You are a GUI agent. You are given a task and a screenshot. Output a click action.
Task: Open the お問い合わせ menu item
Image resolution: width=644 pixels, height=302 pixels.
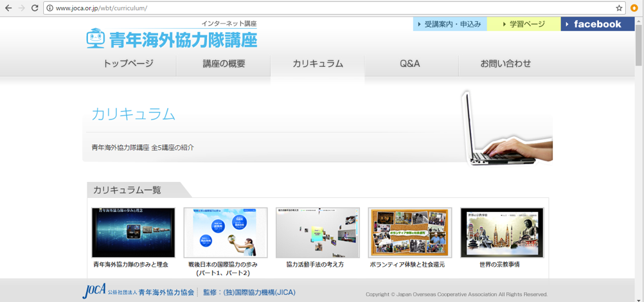click(x=506, y=64)
